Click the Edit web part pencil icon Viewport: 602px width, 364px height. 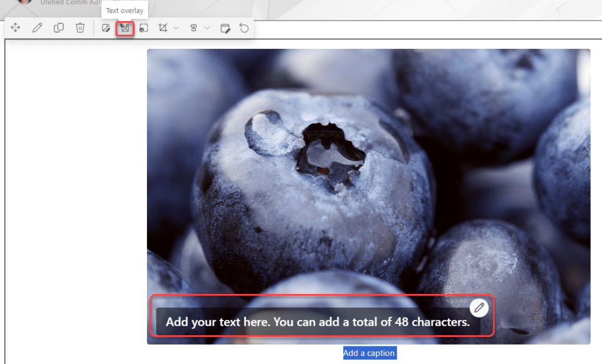click(x=37, y=28)
